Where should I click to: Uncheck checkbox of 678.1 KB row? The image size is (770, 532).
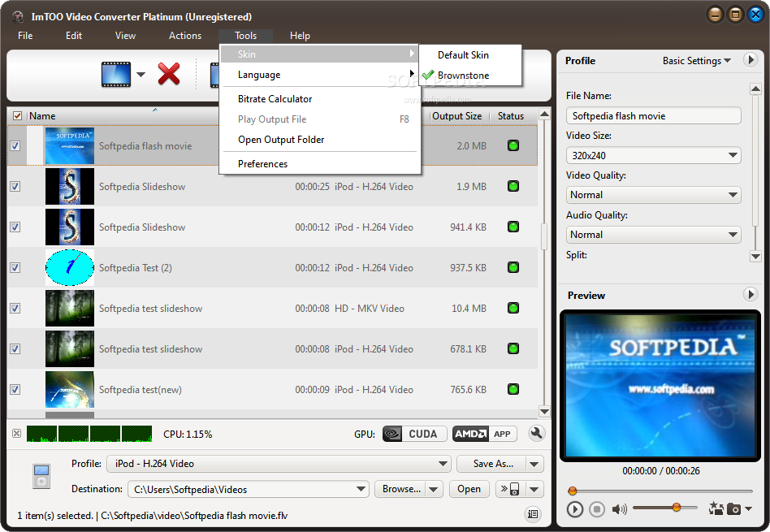[x=15, y=348]
